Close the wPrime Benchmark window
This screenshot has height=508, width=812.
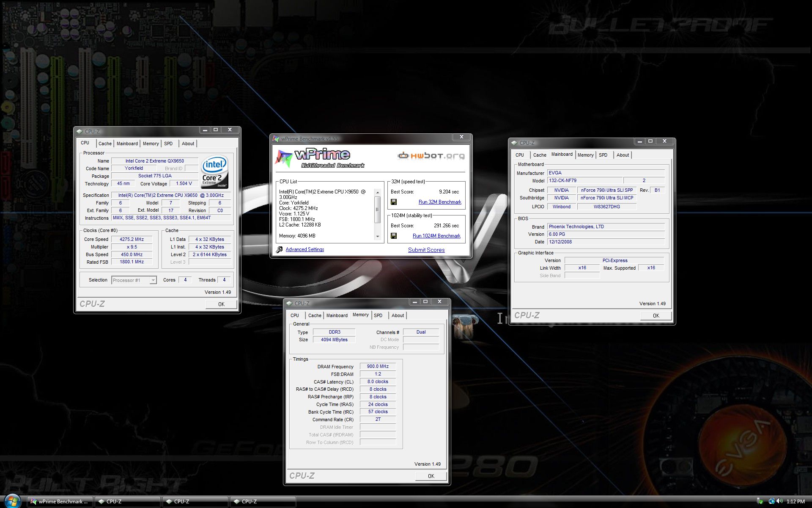tap(461, 137)
